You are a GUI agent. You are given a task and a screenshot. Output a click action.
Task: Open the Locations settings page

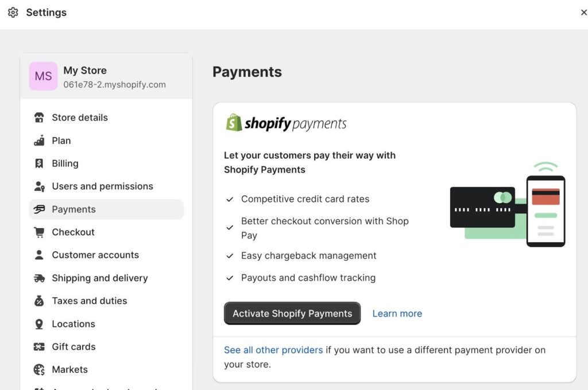[x=73, y=324]
